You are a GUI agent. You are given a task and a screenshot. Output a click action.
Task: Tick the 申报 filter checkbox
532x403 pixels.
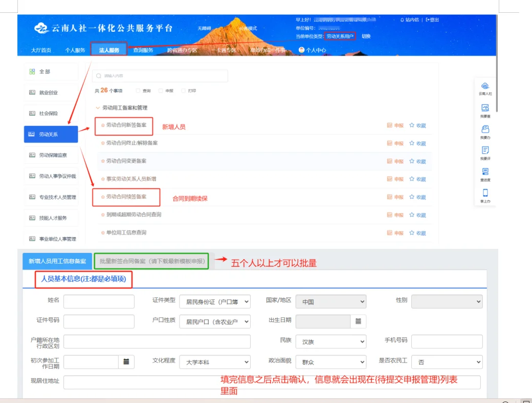point(161,91)
